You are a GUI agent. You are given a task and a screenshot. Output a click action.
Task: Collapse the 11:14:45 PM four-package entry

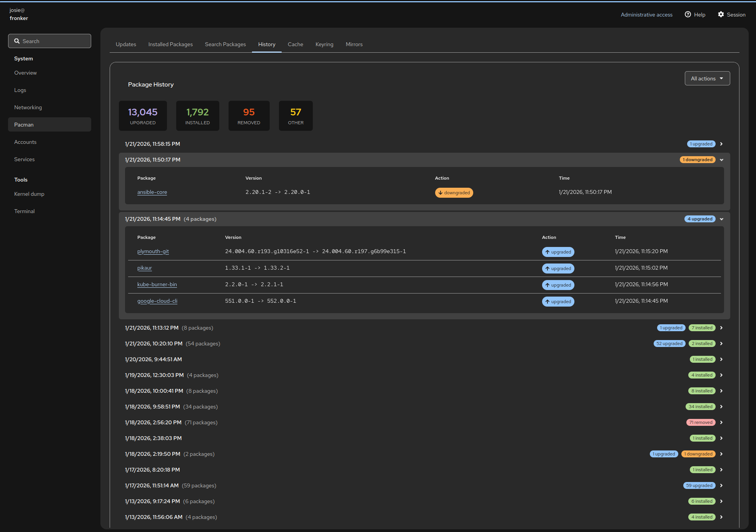pyautogui.click(x=721, y=219)
